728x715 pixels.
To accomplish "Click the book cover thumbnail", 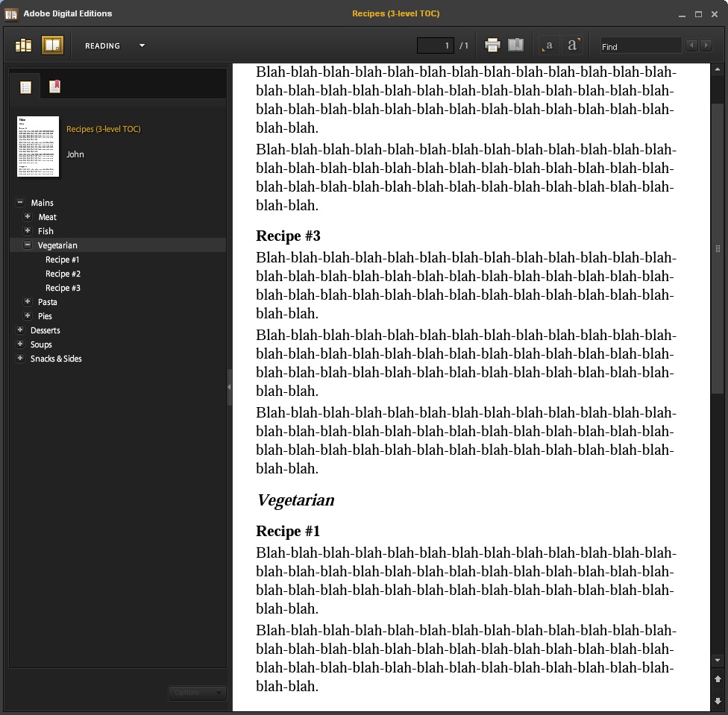I will coord(38,146).
